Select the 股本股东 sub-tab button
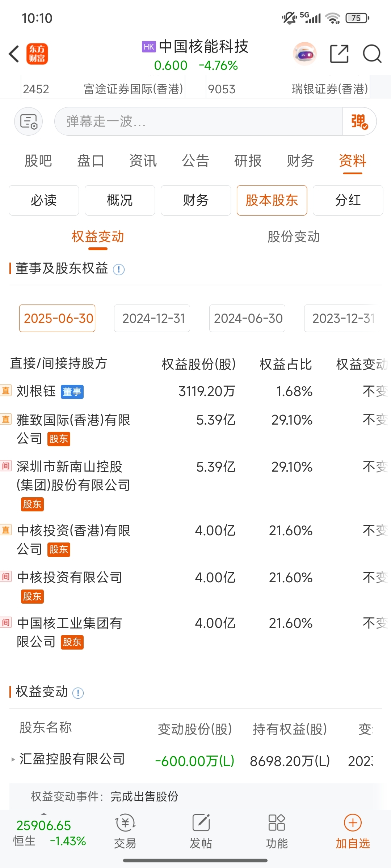 [x=272, y=200]
